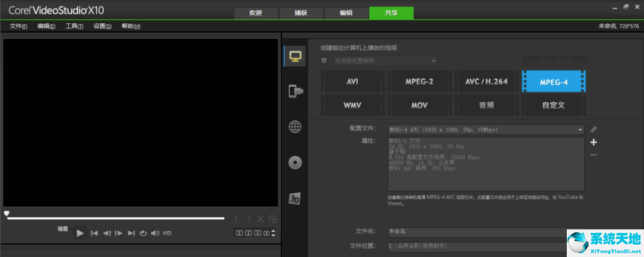Select the mobile device output category icon
This screenshot has height=257, width=644.
coord(295,91)
